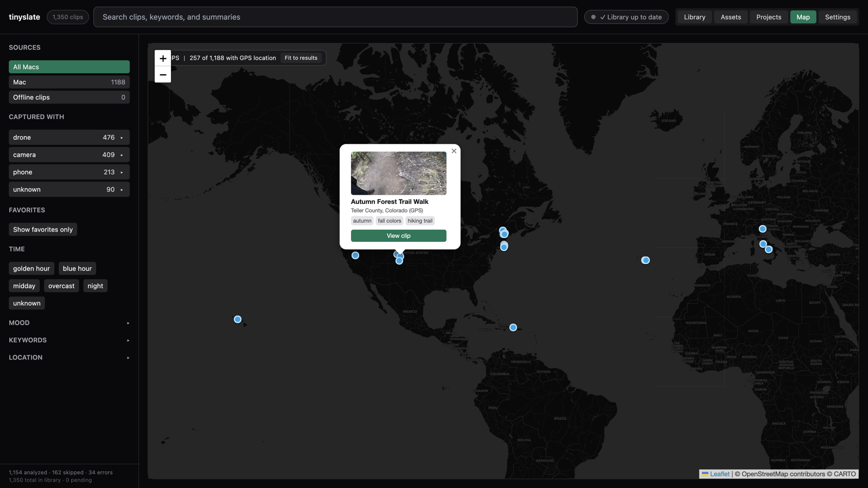The width and height of the screenshot is (868, 488).
Task: Click the hiking trail tag
Action: click(420, 221)
